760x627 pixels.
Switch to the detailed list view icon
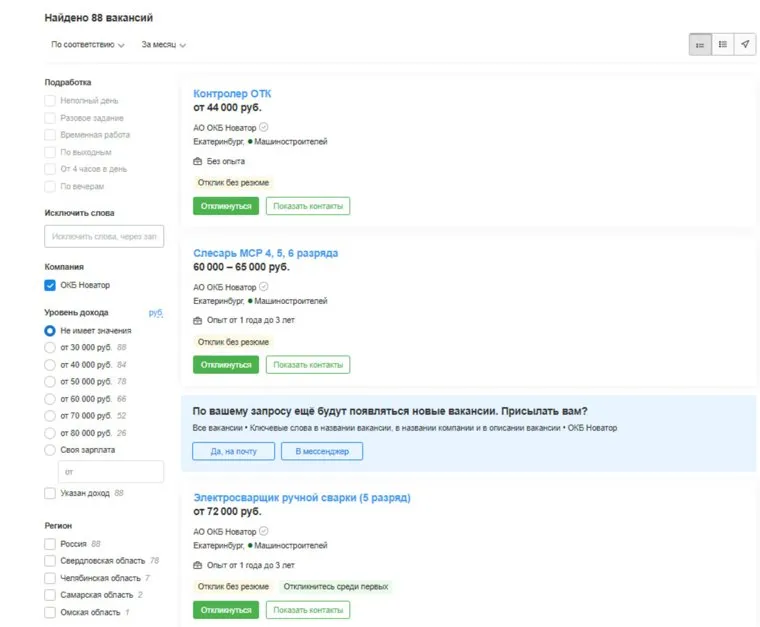722,45
